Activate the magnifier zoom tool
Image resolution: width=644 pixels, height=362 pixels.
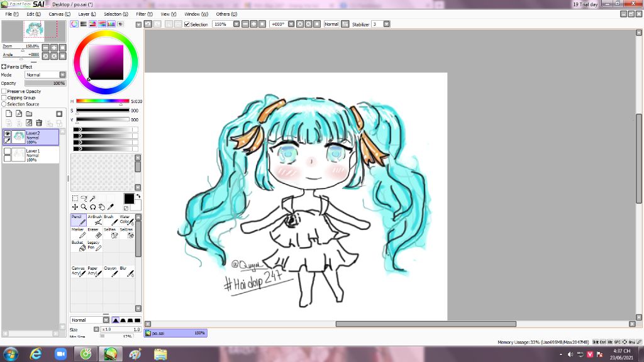click(84, 207)
